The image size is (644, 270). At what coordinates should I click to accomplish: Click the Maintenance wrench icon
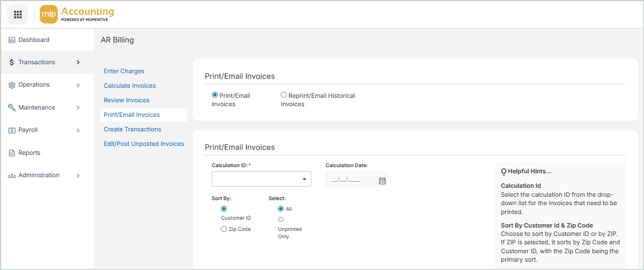(x=12, y=107)
